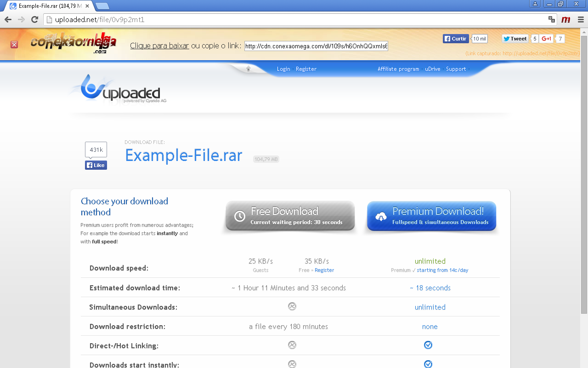The width and height of the screenshot is (588, 368).
Task: Click the cross icon in Simultaneous Downloads row
Action: 292,306
